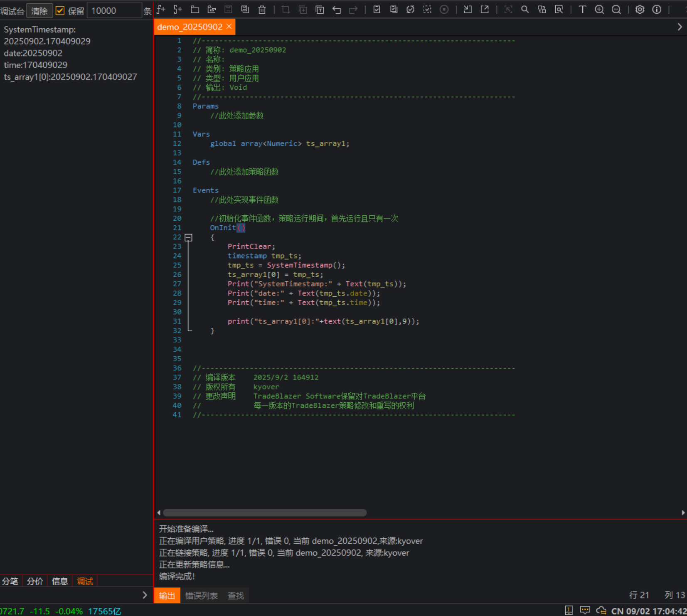The image size is (687, 616).
Task: Switch to the 输出 output tab
Action: coord(167,596)
